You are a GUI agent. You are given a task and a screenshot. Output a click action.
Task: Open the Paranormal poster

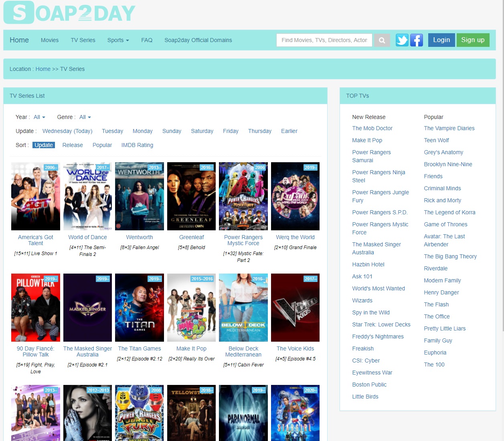click(x=243, y=413)
